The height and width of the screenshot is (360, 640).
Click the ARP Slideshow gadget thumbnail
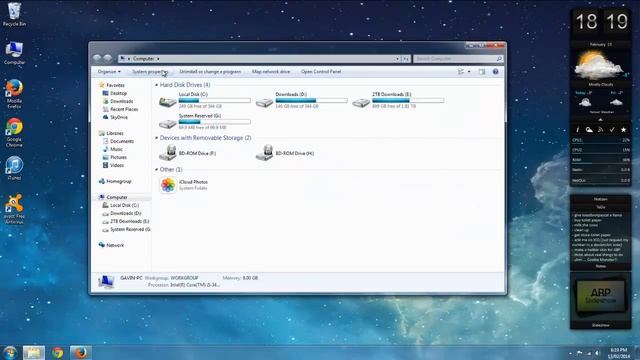600,297
